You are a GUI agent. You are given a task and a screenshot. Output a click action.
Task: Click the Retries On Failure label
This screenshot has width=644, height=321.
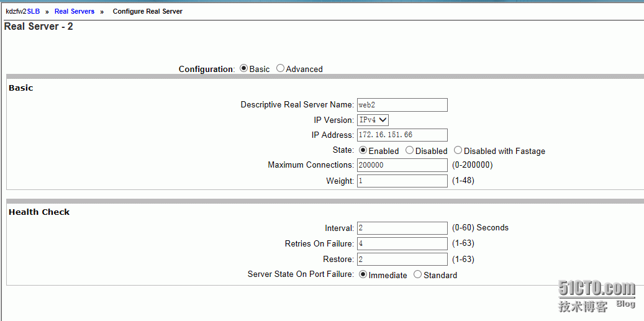[319, 244]
